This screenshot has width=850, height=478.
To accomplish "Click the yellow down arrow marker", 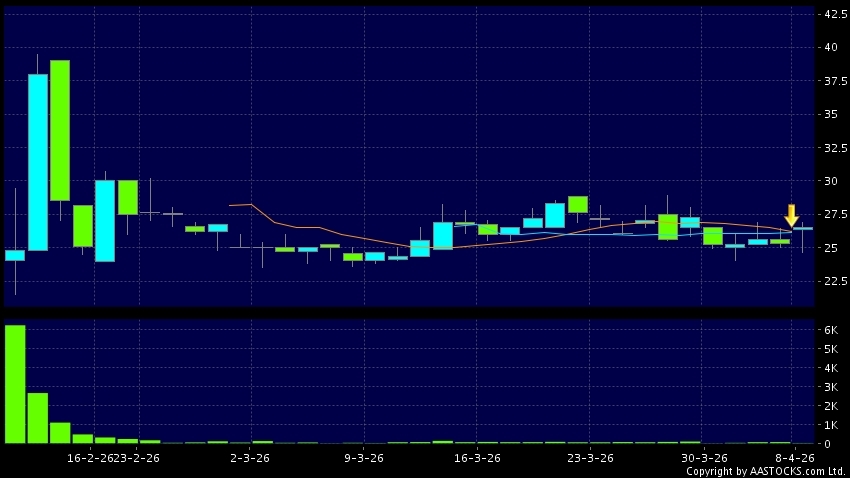I will [791, 215].
